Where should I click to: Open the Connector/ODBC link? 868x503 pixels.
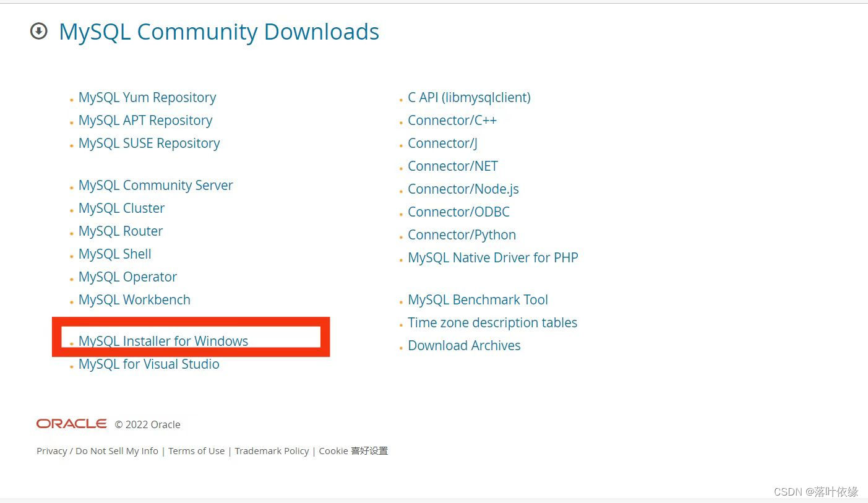[459, 212]
